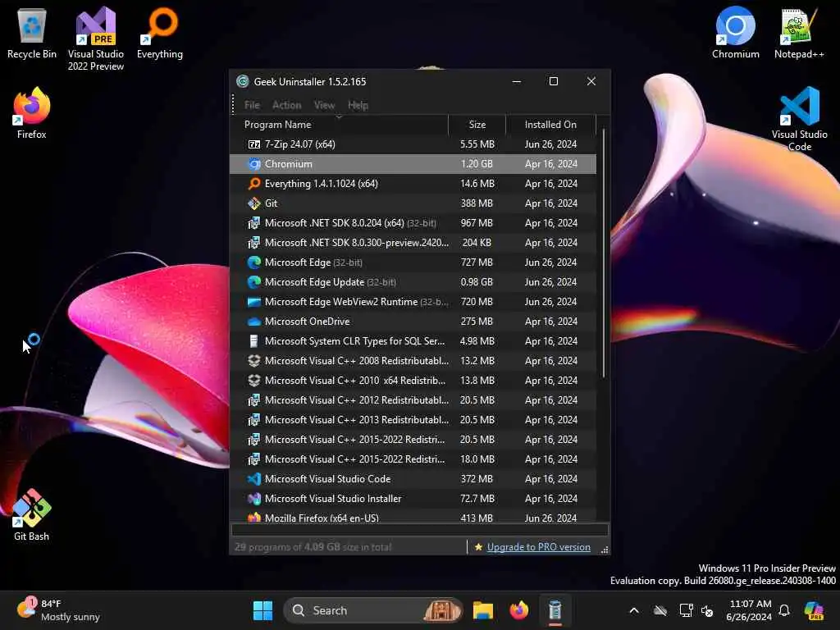Click the muted volume icon in system tray
This screenshot has height=630, width=840.
pos(707,610)
